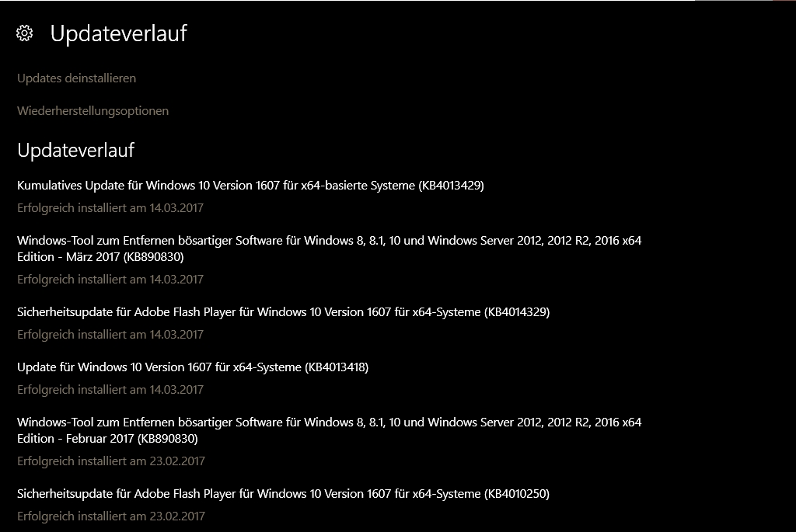Click the Edition - Februar 2017 (KB890830) line
796x532 pixels.
107,439
